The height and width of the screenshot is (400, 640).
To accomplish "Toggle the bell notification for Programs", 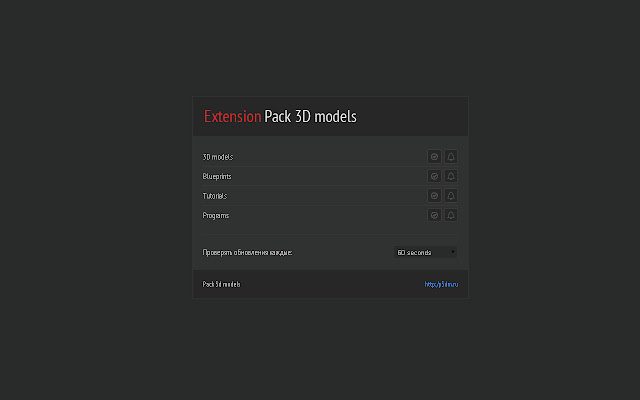I will pyautogui.click(x=451, y=215).
